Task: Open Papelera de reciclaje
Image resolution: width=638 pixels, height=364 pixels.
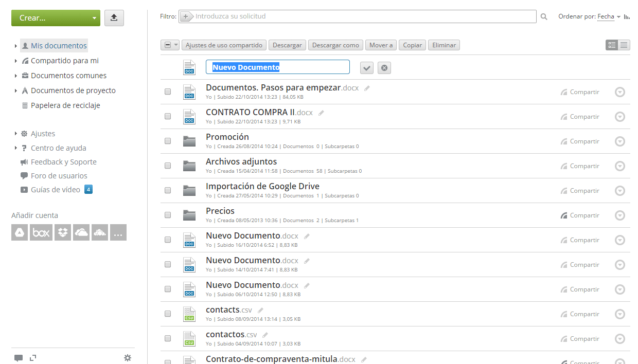Action: coord(65,105)
